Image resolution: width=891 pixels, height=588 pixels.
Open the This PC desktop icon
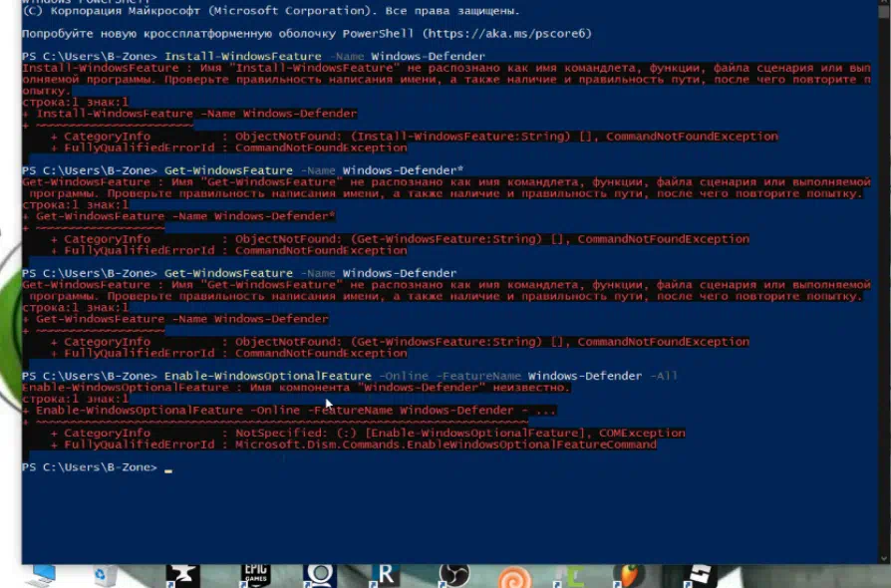coord(42,576)
